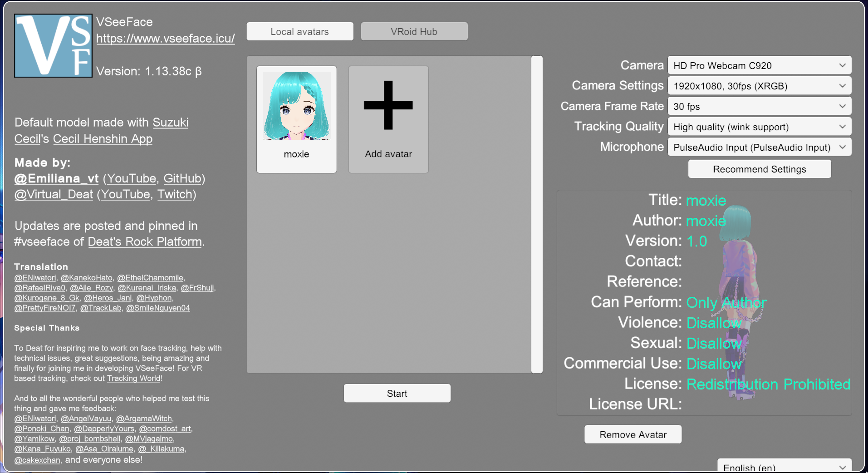Open the English (en) language dropdown
This screenshot has height=473, width=868.
click(785, 466)
